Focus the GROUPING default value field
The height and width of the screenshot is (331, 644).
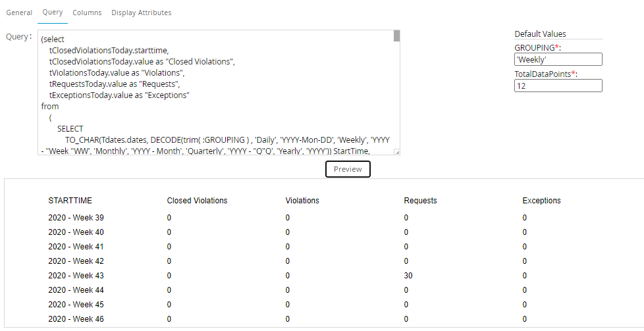click(x=558, y=60)
